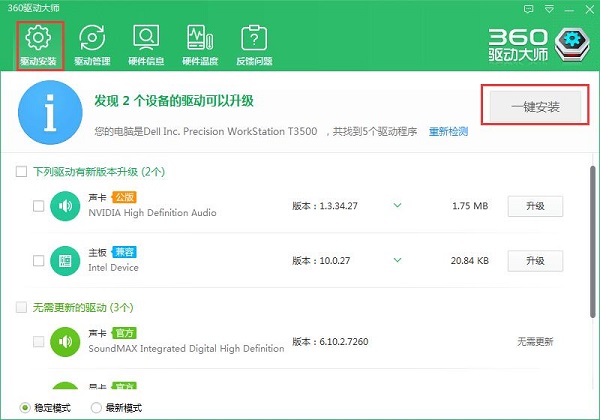Open the 硬件温度 tab

coord(200,45)
